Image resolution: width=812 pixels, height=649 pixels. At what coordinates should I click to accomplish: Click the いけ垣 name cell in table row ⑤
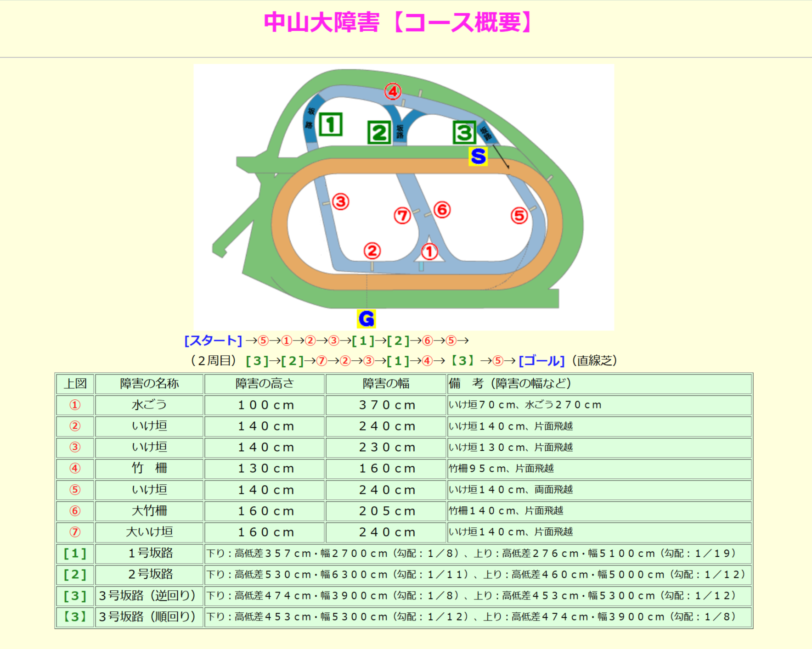(x=149, y=489)
